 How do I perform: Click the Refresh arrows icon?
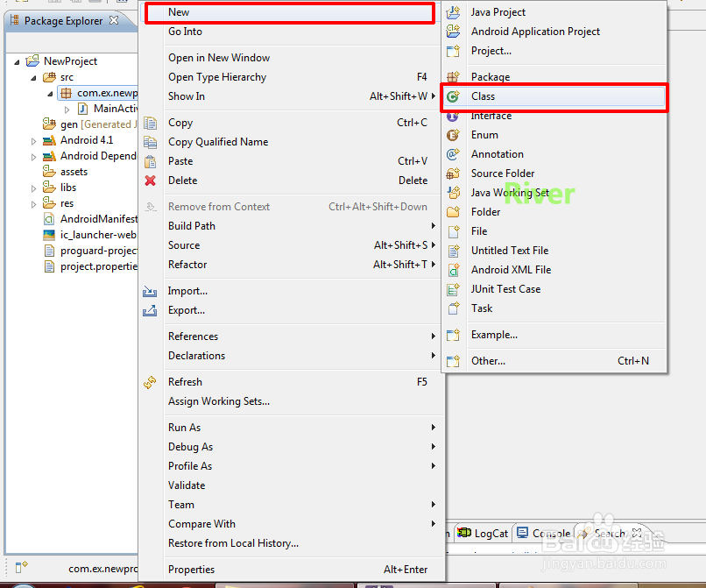pyautogui.click(x=150, y=383)
